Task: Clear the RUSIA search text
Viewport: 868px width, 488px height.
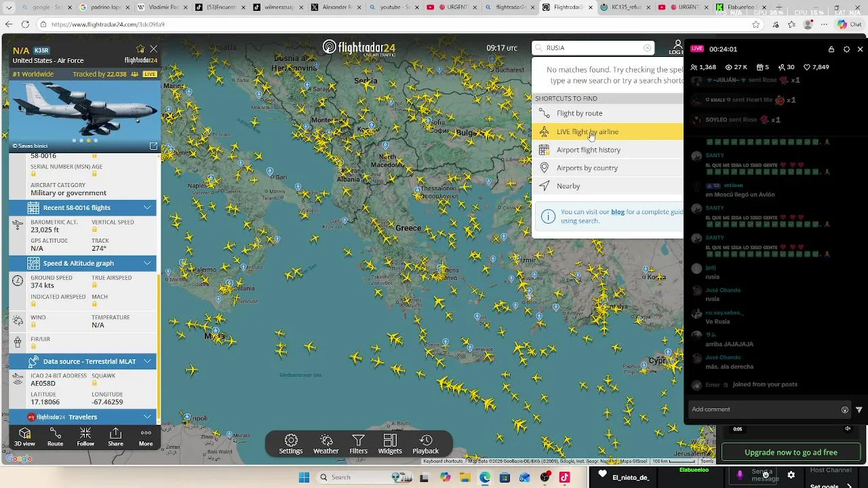Action: [x=647, y=48]
